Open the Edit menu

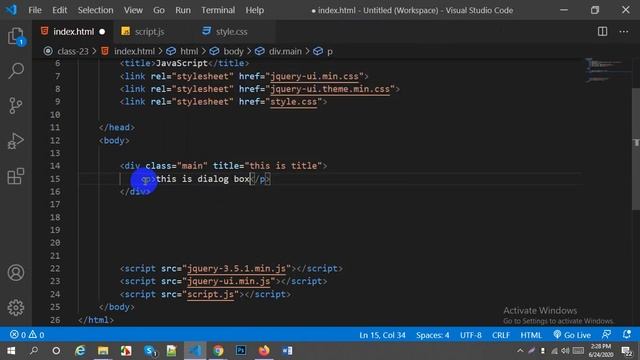60,10
